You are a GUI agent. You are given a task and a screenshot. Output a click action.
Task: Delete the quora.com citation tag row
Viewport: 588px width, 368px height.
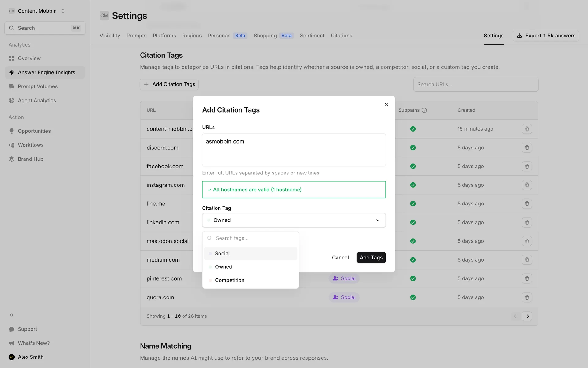(527, 297)
